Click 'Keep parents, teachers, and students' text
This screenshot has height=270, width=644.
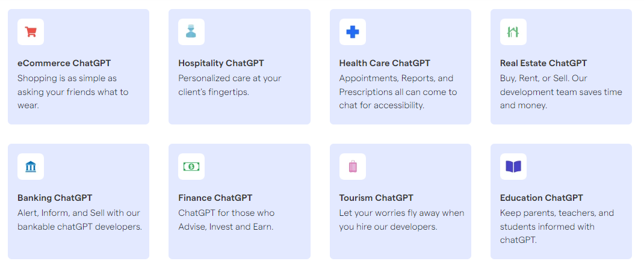[557, 227]
